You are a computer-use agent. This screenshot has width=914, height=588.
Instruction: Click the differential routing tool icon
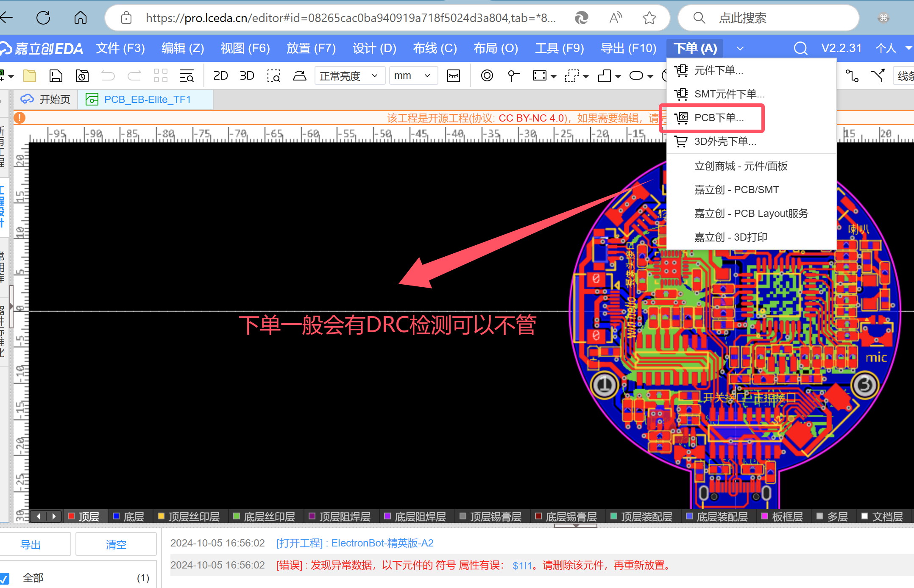tap(878, 76)
